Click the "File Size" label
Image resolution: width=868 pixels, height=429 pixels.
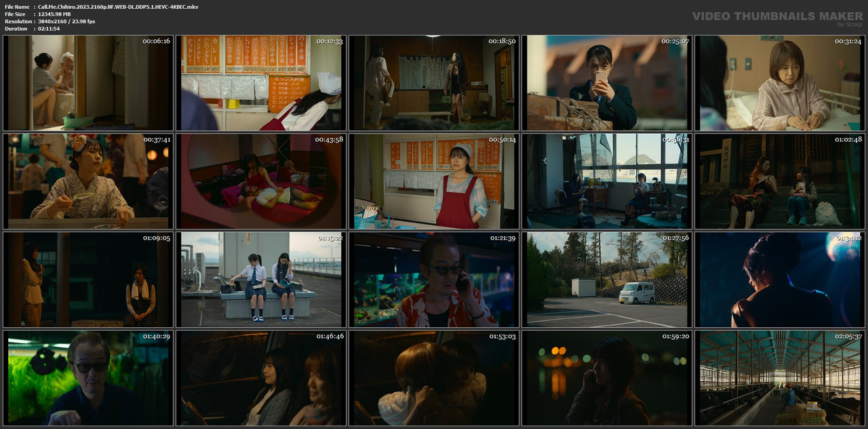[x=15, y=14]
